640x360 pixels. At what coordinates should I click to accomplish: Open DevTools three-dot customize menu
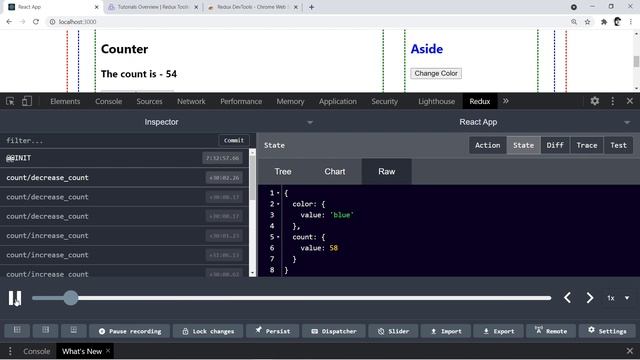click(613, 101)
